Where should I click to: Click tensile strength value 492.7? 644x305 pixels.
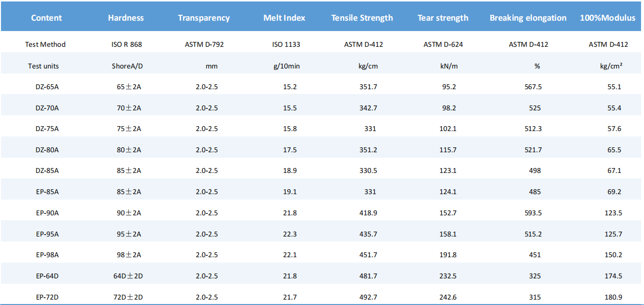point(368,297)
